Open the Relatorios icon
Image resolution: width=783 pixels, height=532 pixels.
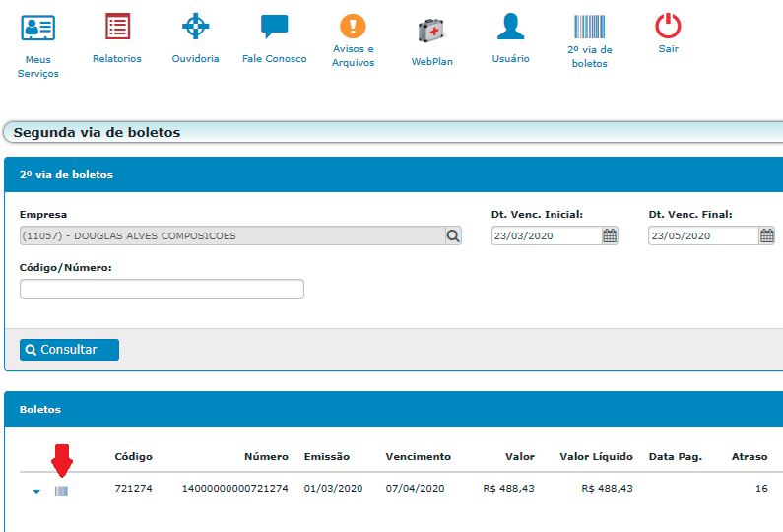coord(117,26)
